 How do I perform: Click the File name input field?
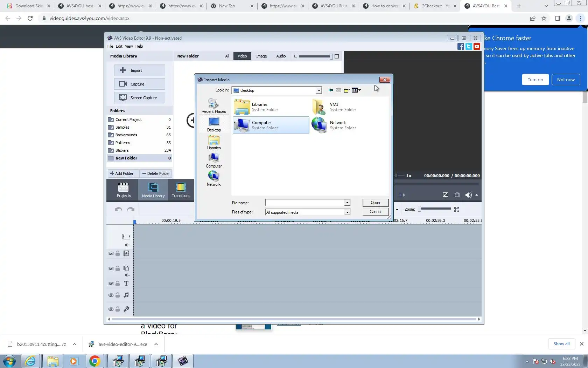(x=305, y=203)
